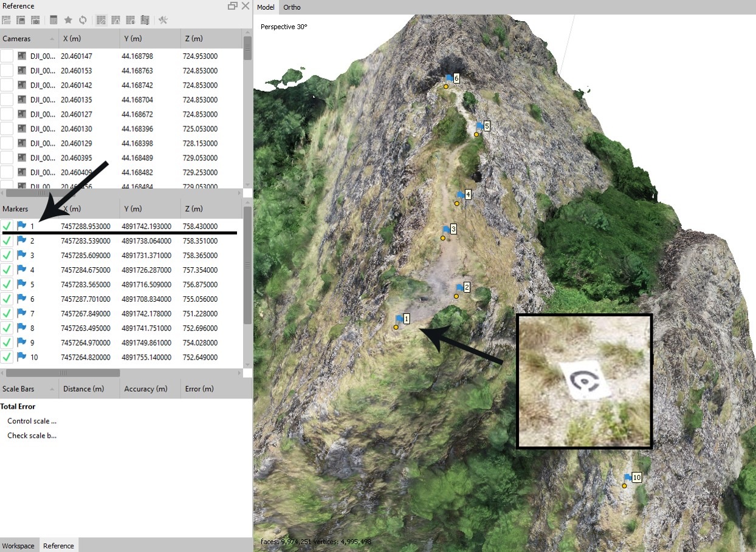Toggle View Variance icon
This screenshot has height=552, width=756.
coord(145,20)
